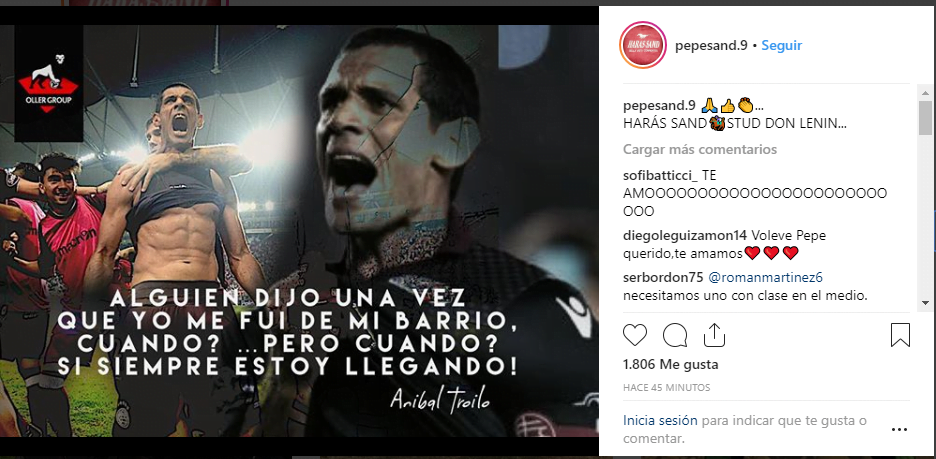The image size is (936, 459).
Task: Click the Oller Group logo on the photo
Action: pos(49,84)
